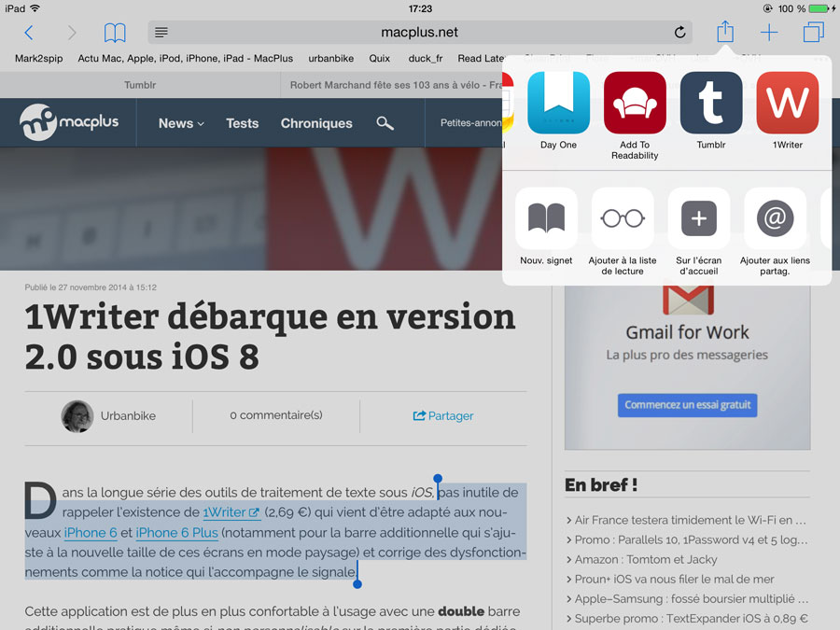Open the duck_fr bookmark
This screenshot has height=630, width=840.
point(426,59)
